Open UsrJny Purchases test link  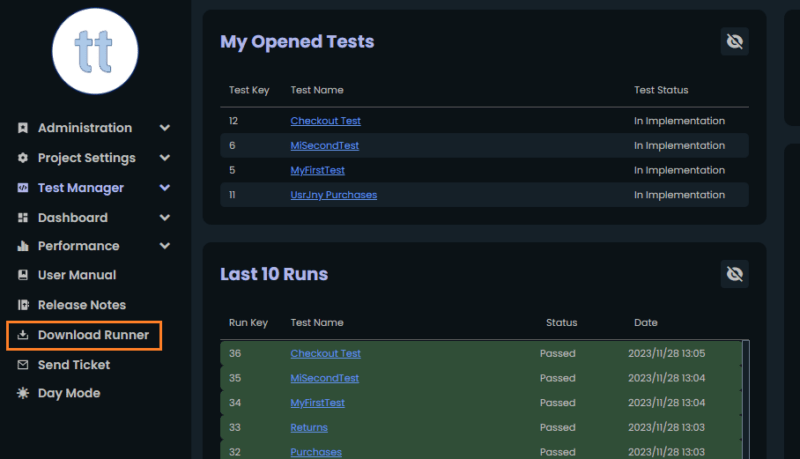[x=334, y=195]
